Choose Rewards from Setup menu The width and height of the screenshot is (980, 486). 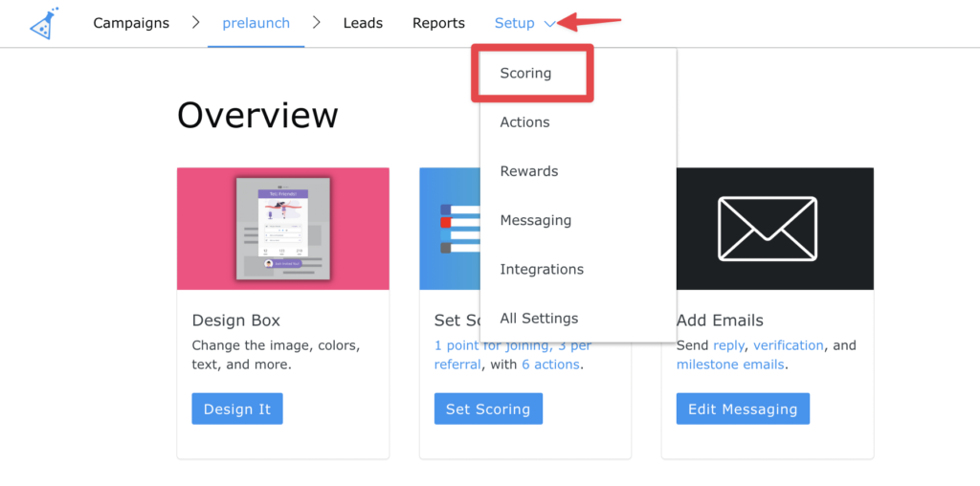529,171
